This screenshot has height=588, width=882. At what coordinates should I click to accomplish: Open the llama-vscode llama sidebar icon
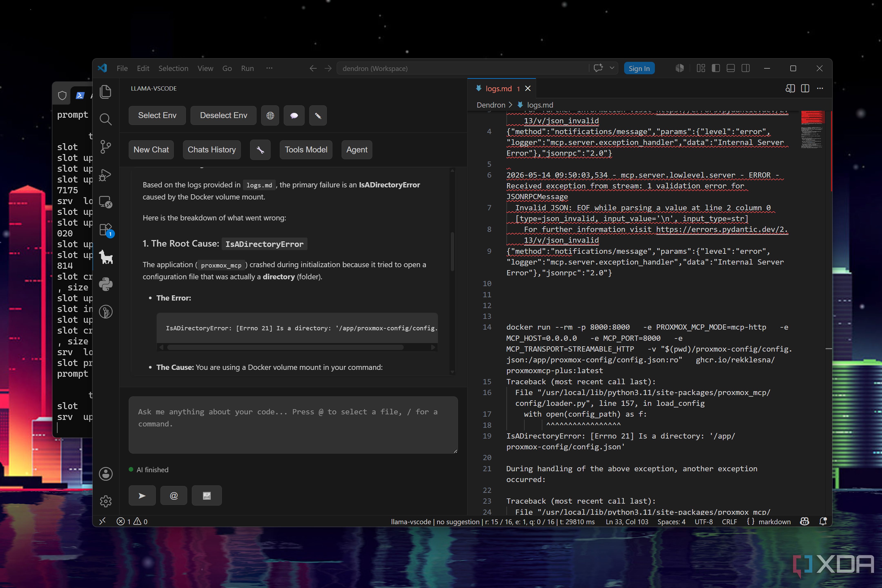pos(106,257)
